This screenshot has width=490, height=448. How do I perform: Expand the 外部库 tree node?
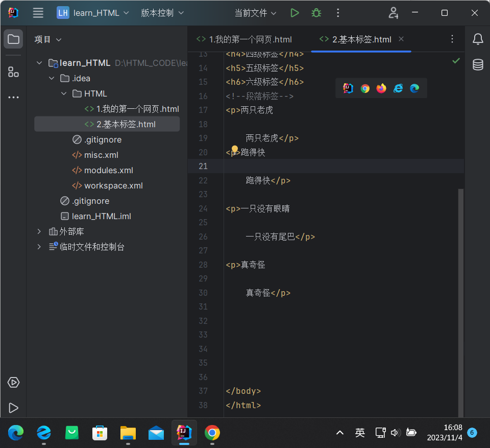point(39,231)
